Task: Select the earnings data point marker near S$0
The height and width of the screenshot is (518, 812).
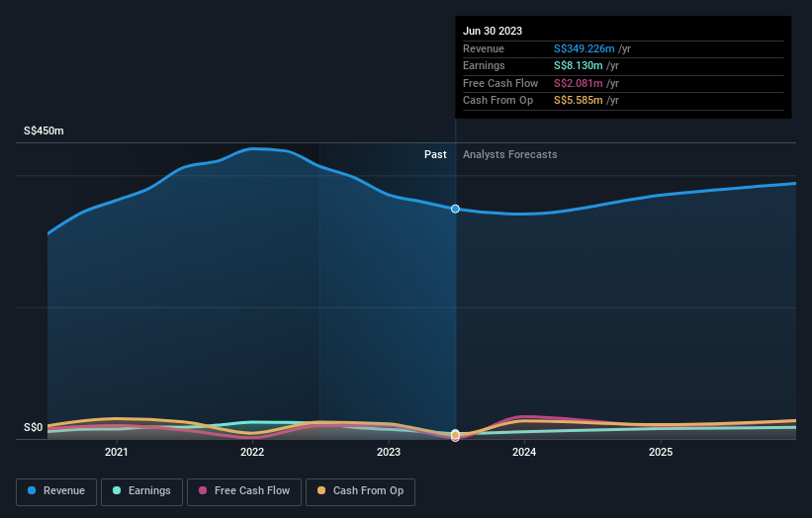Action: coord(455,433)
